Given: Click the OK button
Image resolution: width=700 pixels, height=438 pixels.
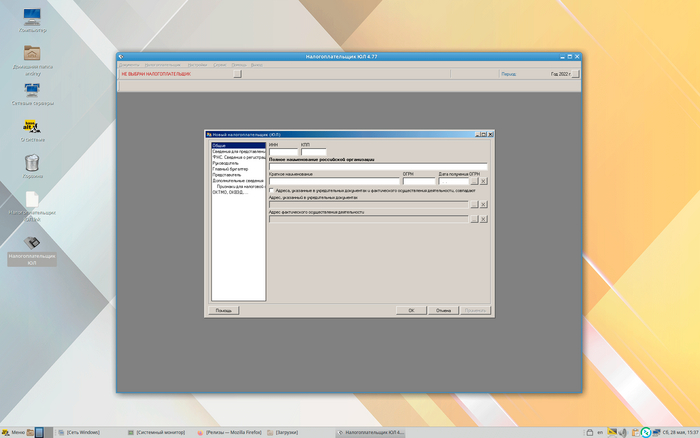Looking at the screenshot, I should [x=410, y=310].
